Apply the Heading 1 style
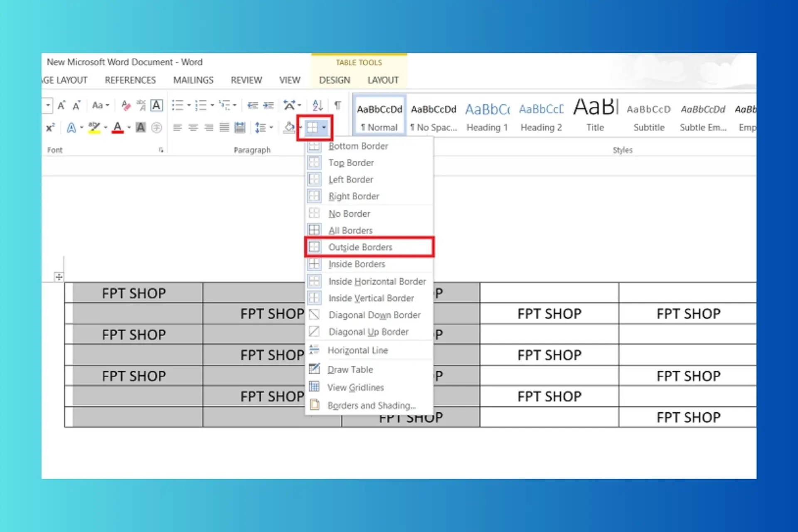This screenshot has width=798, height=532. pos(487,117)
